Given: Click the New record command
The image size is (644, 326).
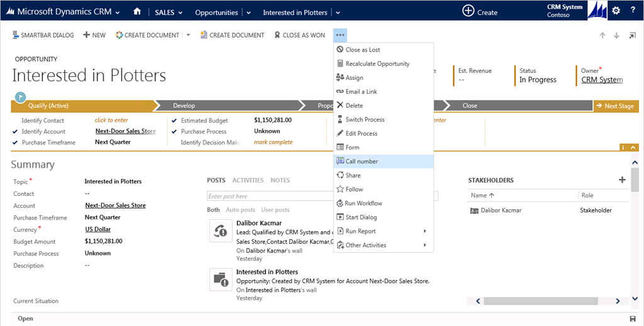Looking at the screenshot, I should click(x=94, y=35).
